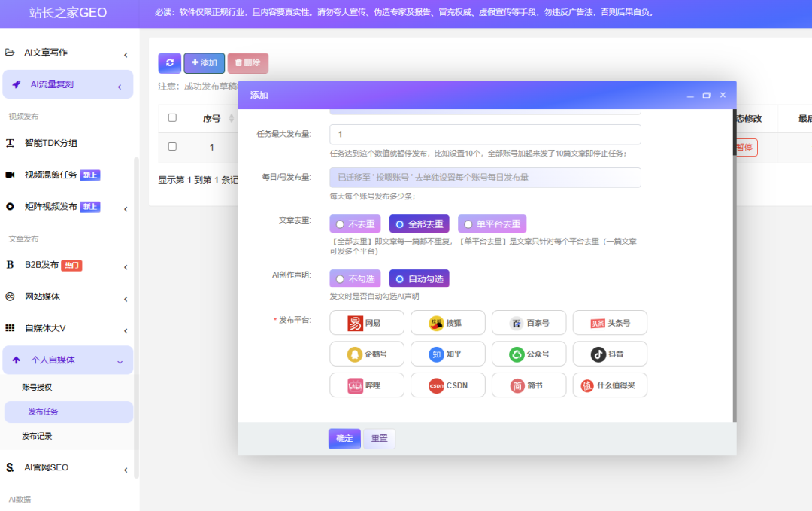Select the 网易 platform
The width and height of the screenshot is (812, 511).
[367, 323]
